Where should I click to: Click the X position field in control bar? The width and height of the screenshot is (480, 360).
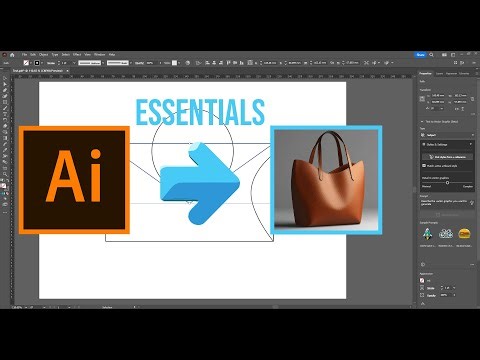tap(269, 63)
